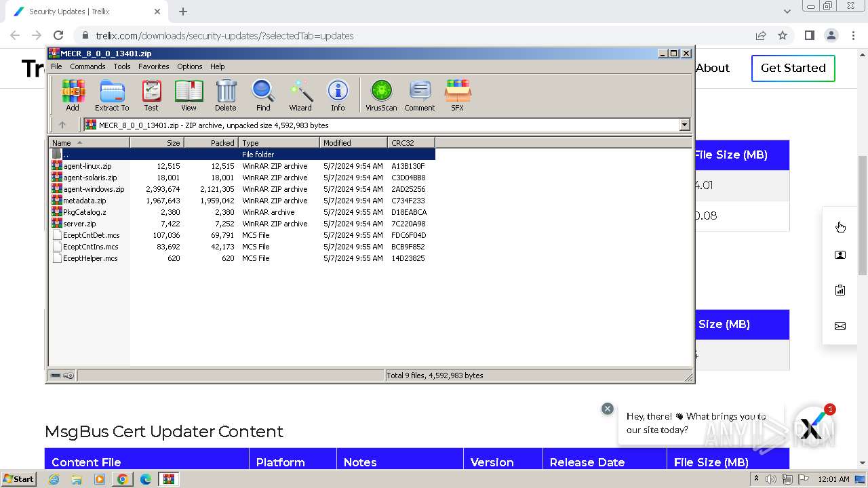Image resolution: width=868 pixels, height=488 pixels.
Task: Click the Chrome address bar URL
Action: [224, 36]
